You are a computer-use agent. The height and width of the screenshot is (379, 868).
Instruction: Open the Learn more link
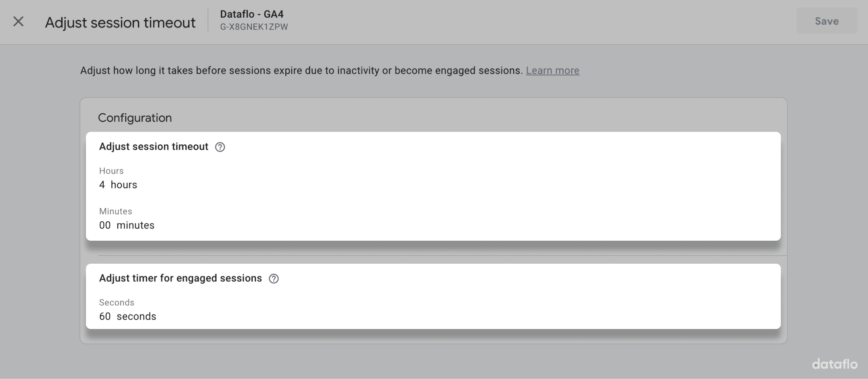552,70
